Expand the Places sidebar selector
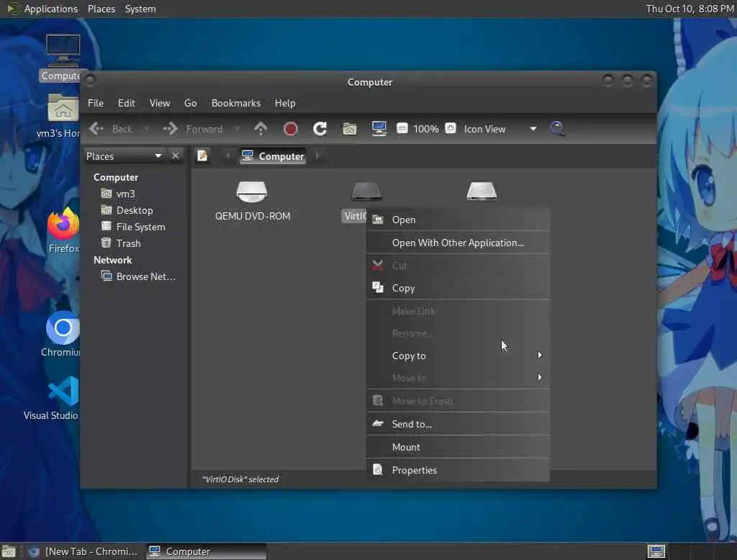The height and width of the screenshot is (560, 737). (124, 156)
